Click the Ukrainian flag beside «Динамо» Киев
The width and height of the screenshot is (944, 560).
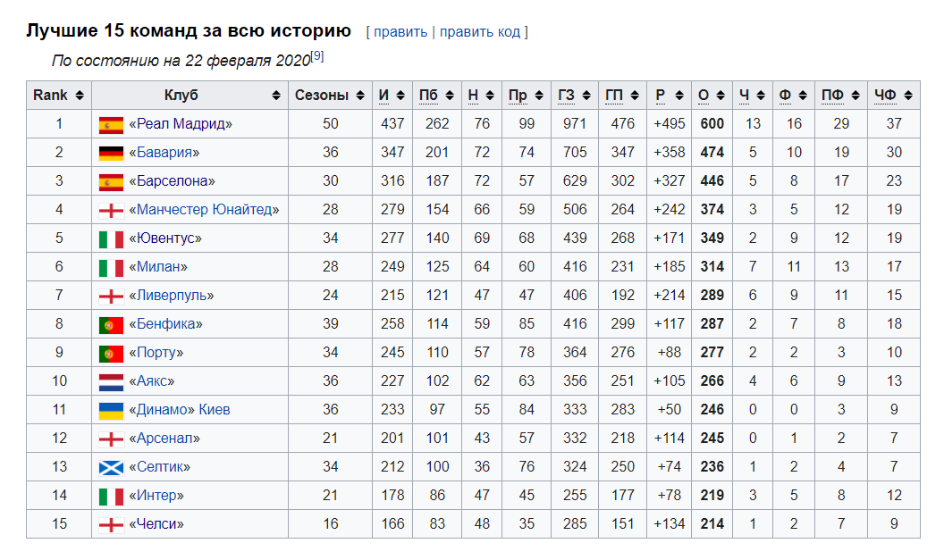pyautogui.click(x=111, y=410)
